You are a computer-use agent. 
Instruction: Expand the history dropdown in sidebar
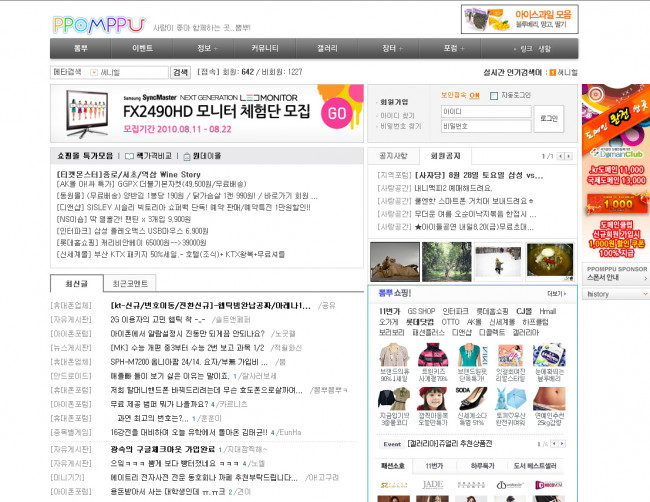[x=645, y=294]
